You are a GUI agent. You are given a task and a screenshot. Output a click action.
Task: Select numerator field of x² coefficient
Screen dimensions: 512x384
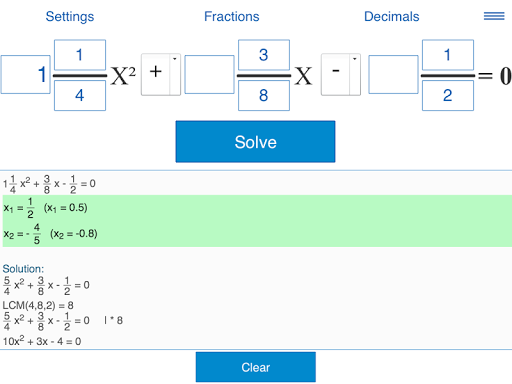pos(80,55)
